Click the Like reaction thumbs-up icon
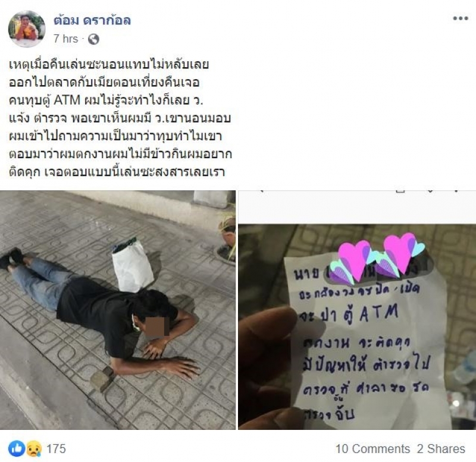The height and width of the screenshot is (462, 476). click(x=17, y=448)
